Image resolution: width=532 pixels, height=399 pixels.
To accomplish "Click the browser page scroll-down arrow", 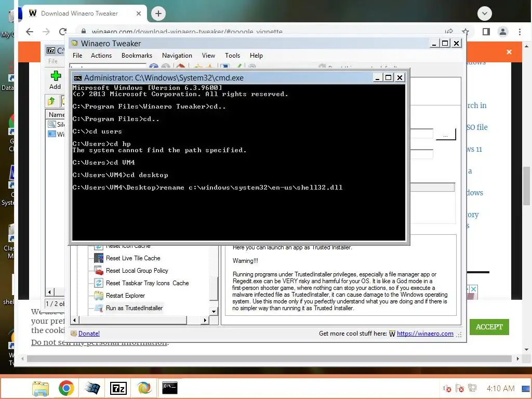I will point(526,350).
